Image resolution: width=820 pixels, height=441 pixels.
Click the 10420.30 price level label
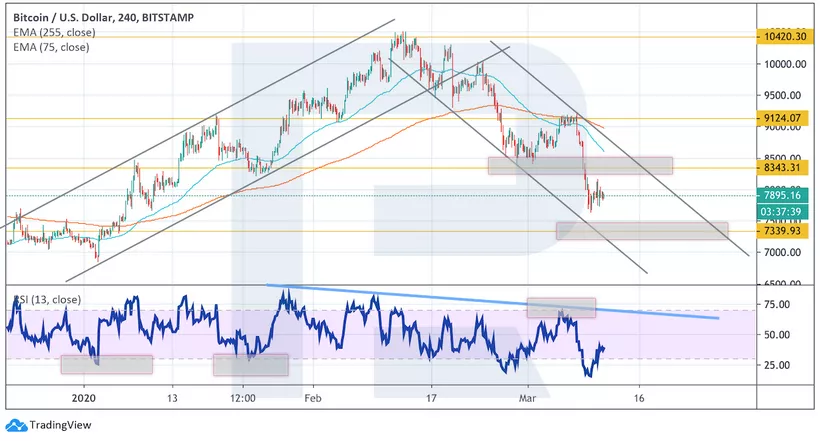pos(783,36)
